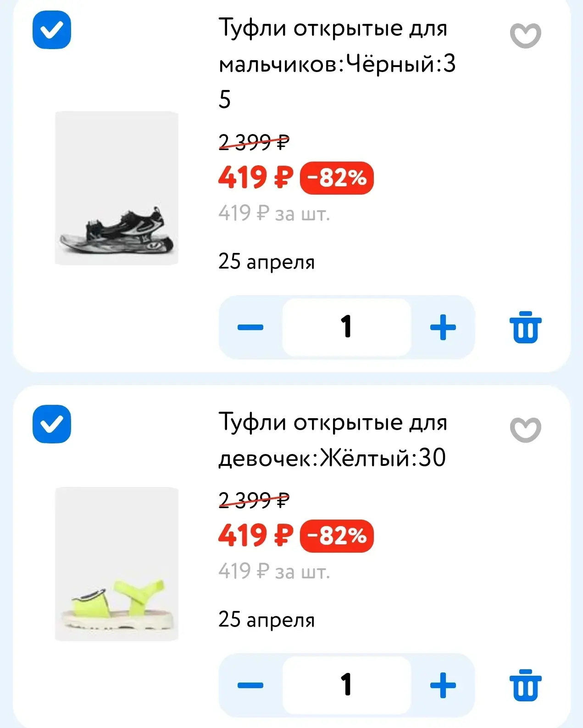Tap quantity field for yellow sandals
This screenshot has width=583, height=728.
click(x=346, y=685)
